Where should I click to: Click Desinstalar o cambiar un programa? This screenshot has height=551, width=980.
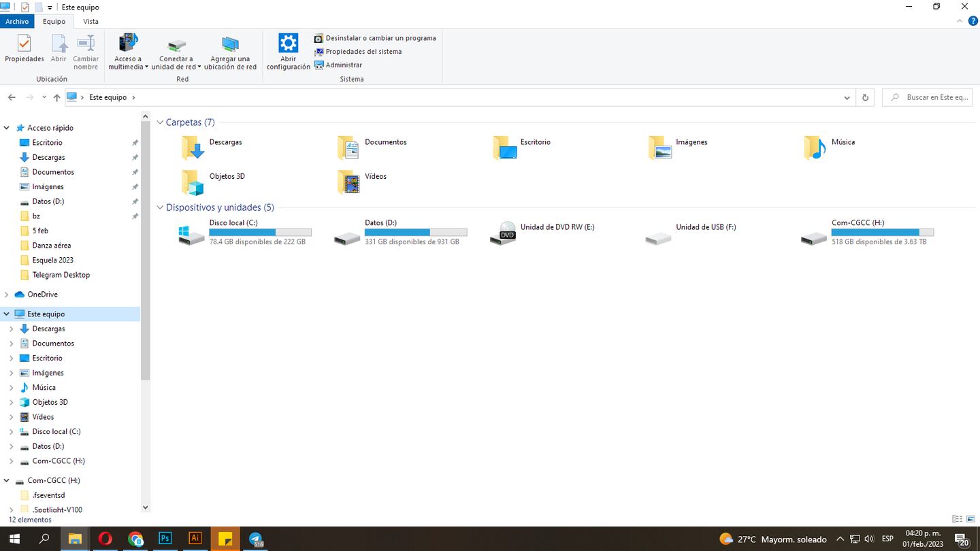click(x=376, y=38)
